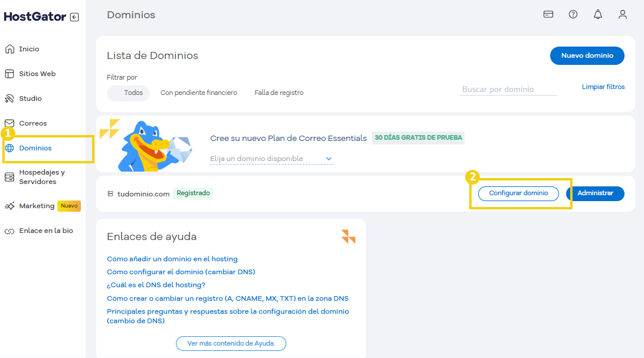Click the Dominios page title
Viewport: 644px width, 358px height.
[131, 15]
